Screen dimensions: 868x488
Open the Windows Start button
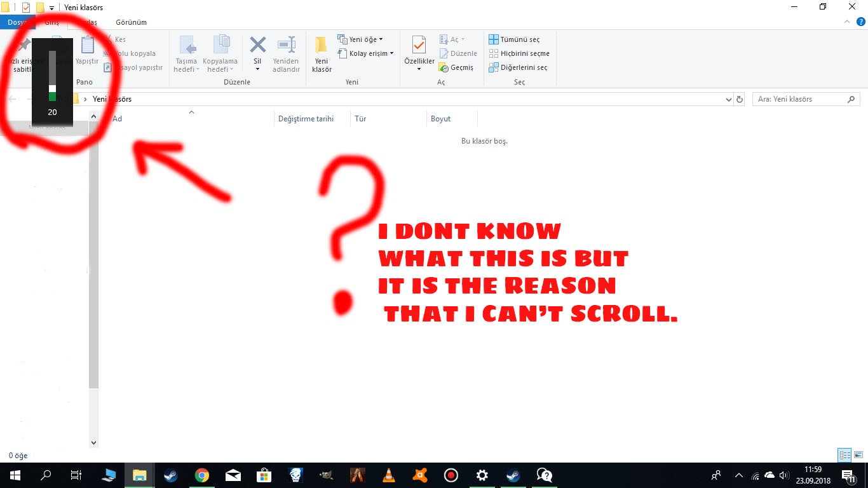(15, 475)
